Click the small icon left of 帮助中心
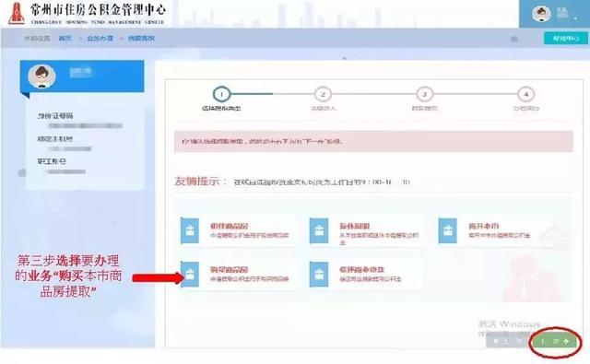The height and width of the screenshot is (364, 590). coord(514,39)
